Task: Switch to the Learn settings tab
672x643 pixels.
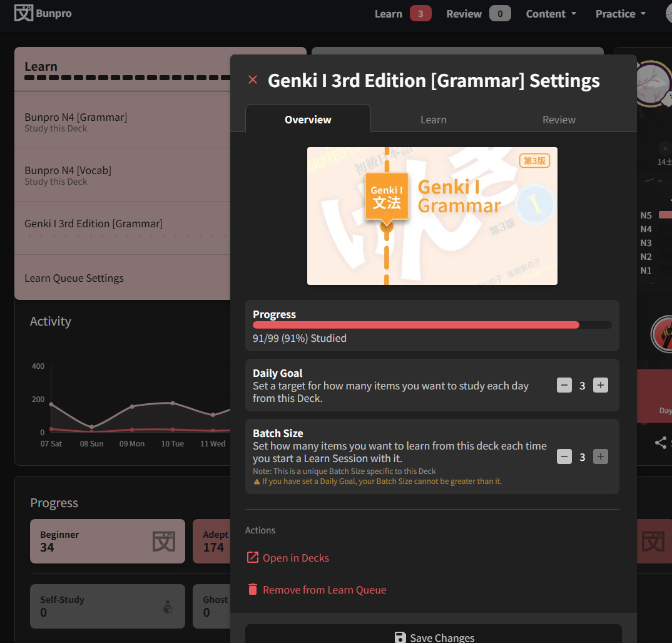Action: (x=433, y=120)
